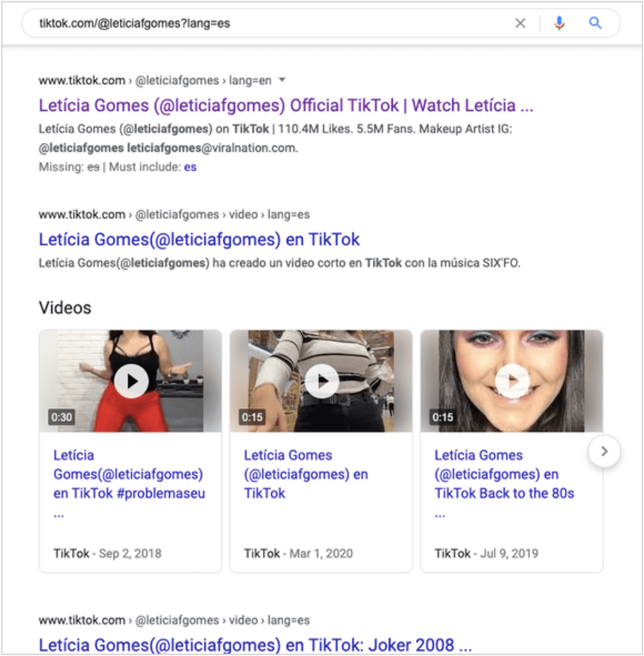Open the Mar 1, 2020 video title link
This screenshot has height=656, width=644.
click(x=306, y=474)
